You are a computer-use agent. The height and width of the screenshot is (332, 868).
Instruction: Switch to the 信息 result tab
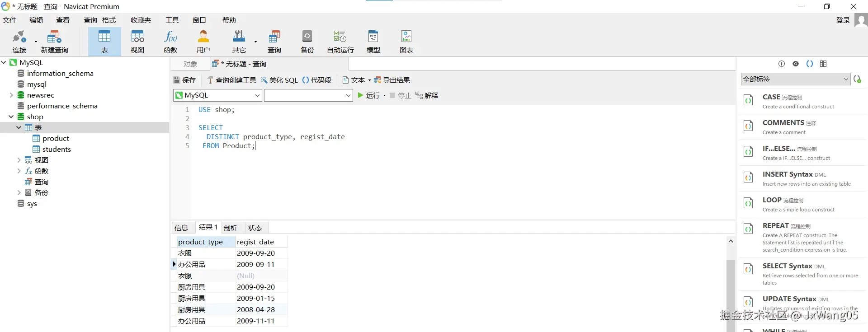181,228
